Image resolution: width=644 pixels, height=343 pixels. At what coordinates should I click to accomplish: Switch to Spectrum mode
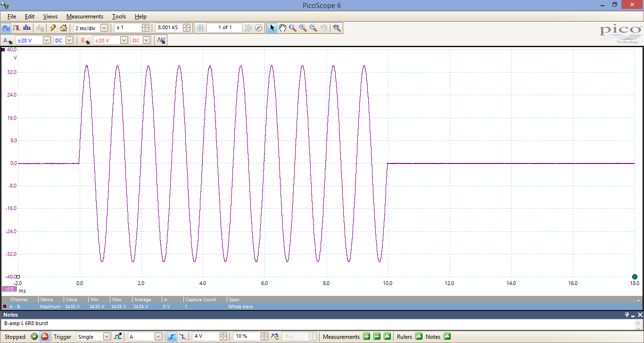(x=27, y=28)
